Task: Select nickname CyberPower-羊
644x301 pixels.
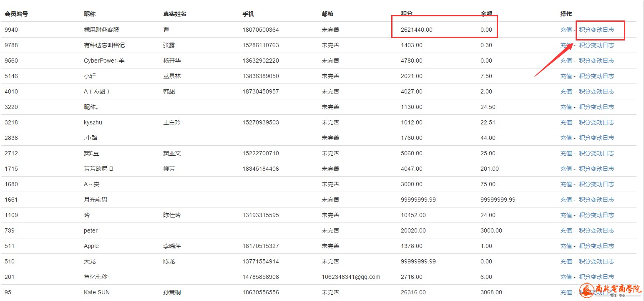Action: click(104, 61)
